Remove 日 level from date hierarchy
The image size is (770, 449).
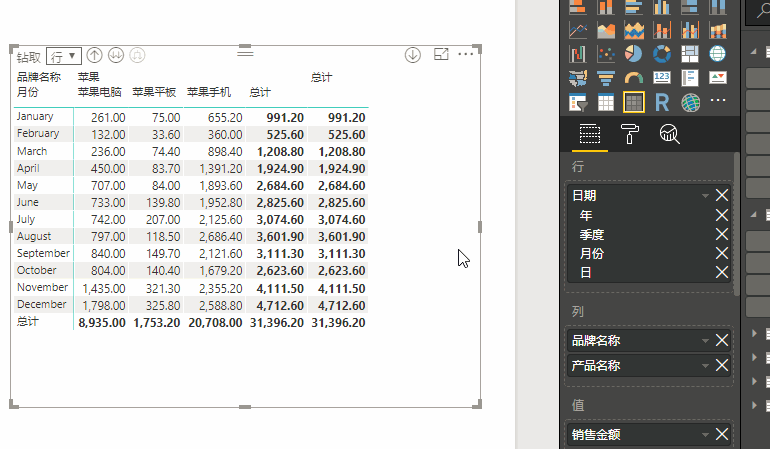point(722,272)
